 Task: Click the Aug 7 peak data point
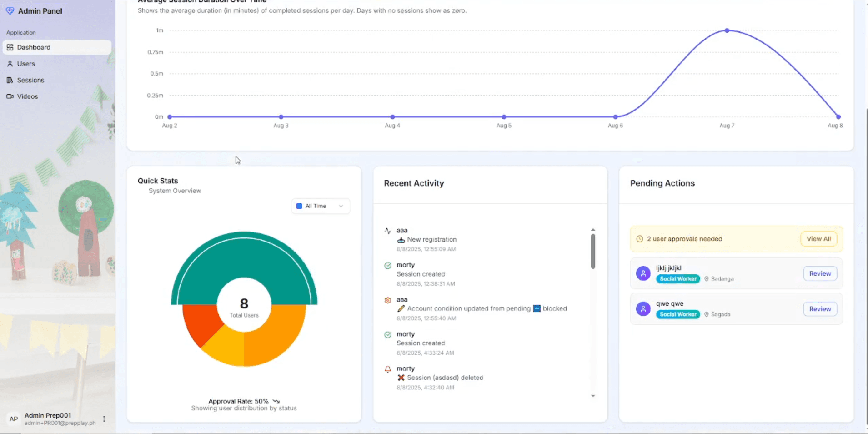727,30
